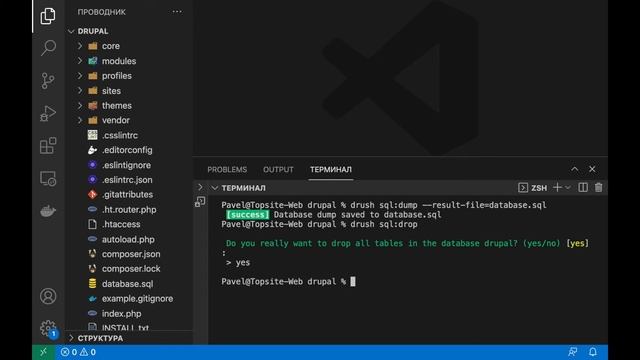Click the terminal gutter command icon

coord(200,202)
